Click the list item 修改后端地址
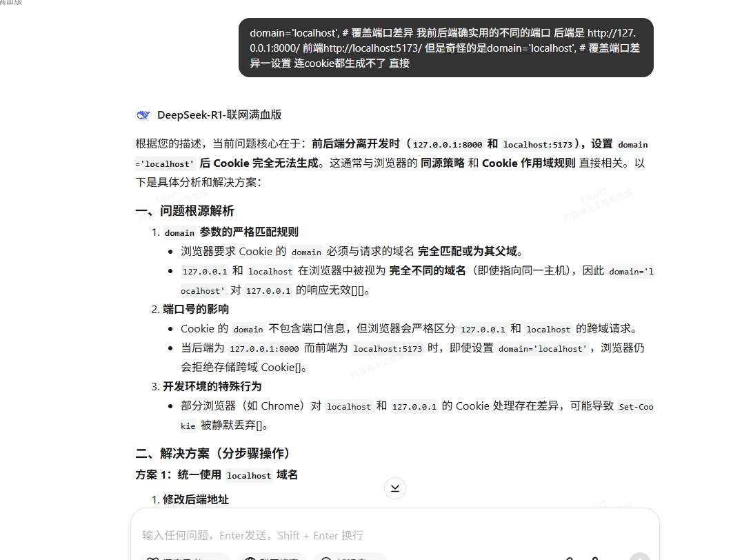The height and width of the screenshot is (560, 742). (196, 499)
